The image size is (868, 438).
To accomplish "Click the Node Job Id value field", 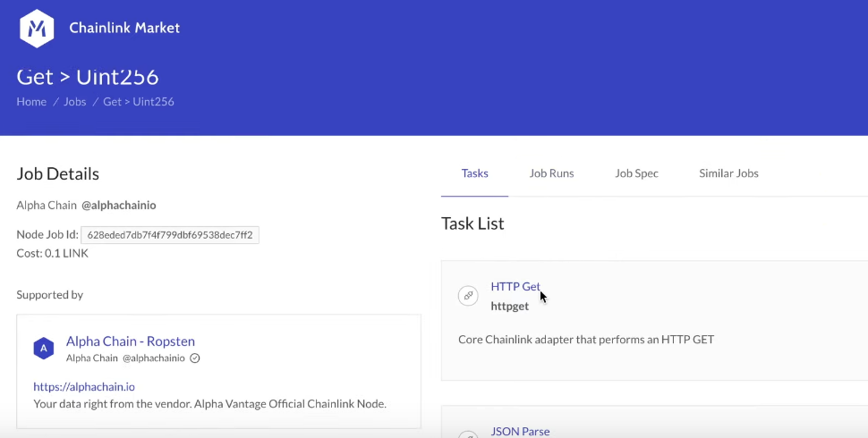I will tap(170, 235).
